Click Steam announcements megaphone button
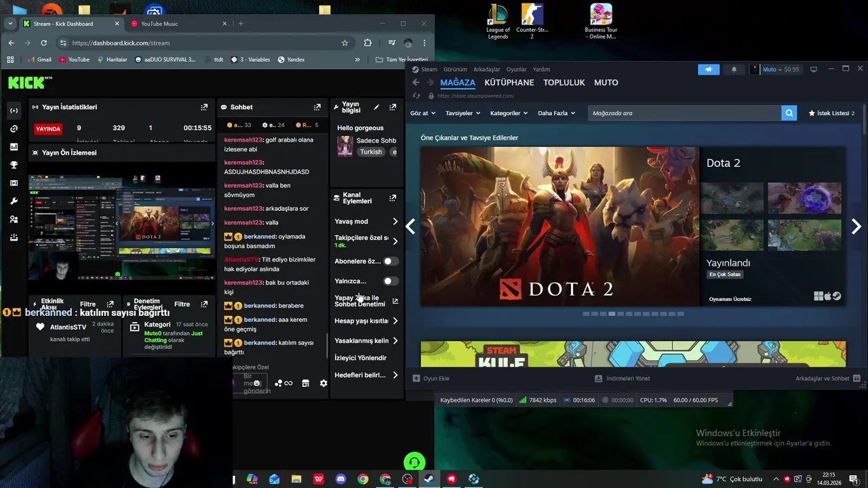The height and width of the screenshot is (488, 868). [709, 69]
